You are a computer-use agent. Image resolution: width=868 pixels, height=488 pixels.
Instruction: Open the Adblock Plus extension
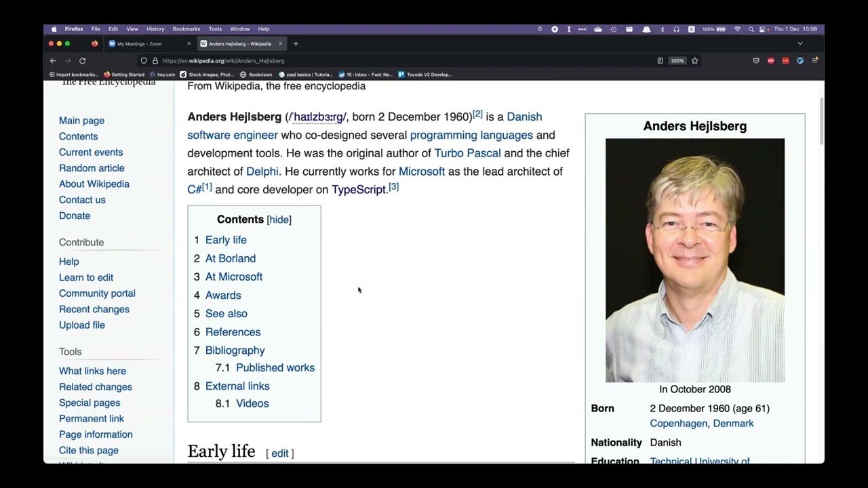pyautogui.click(x=771, y=61)
